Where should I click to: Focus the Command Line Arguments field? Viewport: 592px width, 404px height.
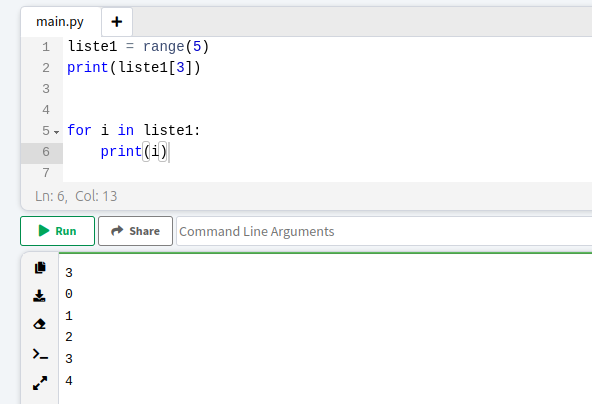(x=384, y=231)
